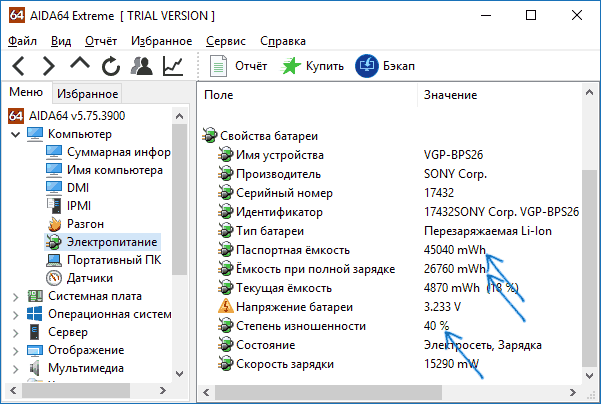Click the SONY Corp. value
Image resolution: width=601 pixels, height=404 pixels.
point(455,174)
